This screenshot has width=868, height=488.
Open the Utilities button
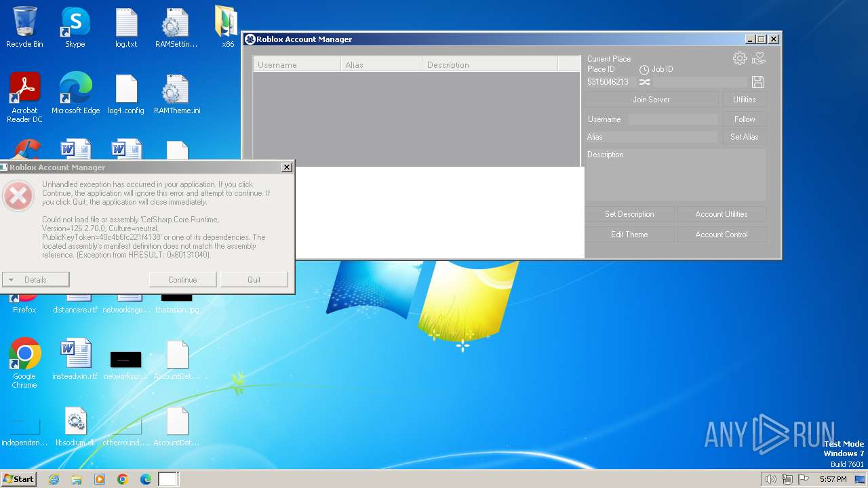pos(744,100)
